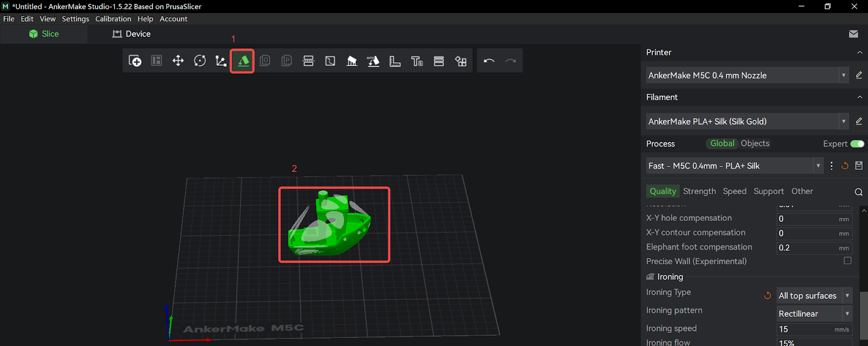868x346 pixels.
Task: Open the filament selection dropdown
Action: (x=747, y=121)
